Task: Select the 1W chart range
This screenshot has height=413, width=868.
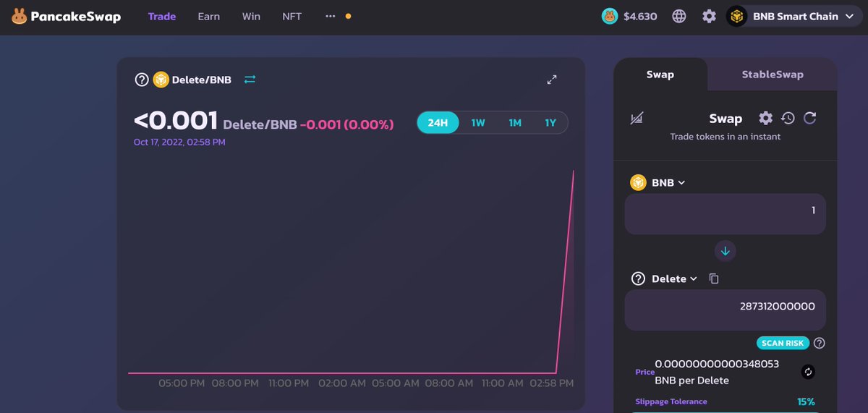Action: 478,123
